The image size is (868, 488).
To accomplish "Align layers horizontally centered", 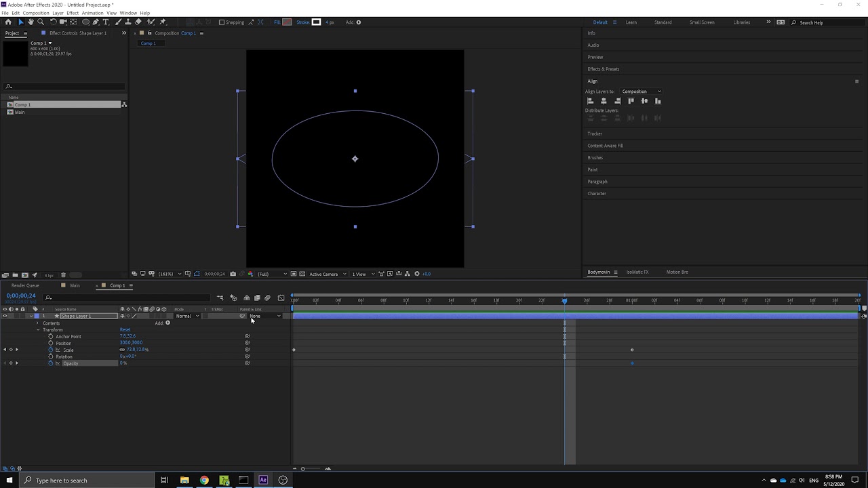I will [604, 101].
